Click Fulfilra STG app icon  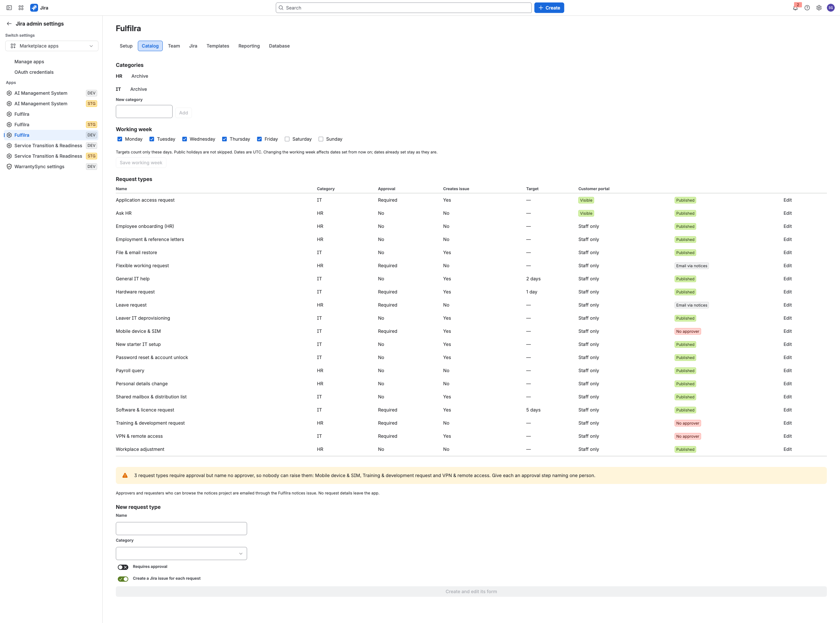click(x=9, y=125)
